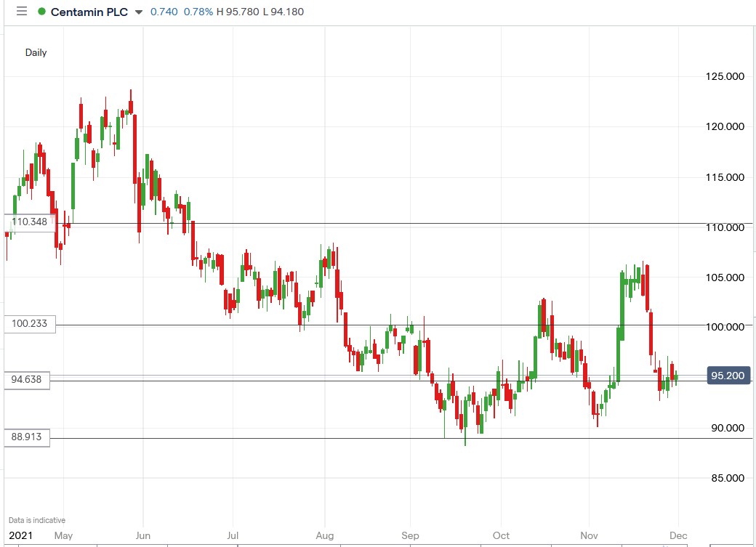This screenshot has width=756, height=547.
Task: Click the Sep label on time axis
Action: [410, 535]
